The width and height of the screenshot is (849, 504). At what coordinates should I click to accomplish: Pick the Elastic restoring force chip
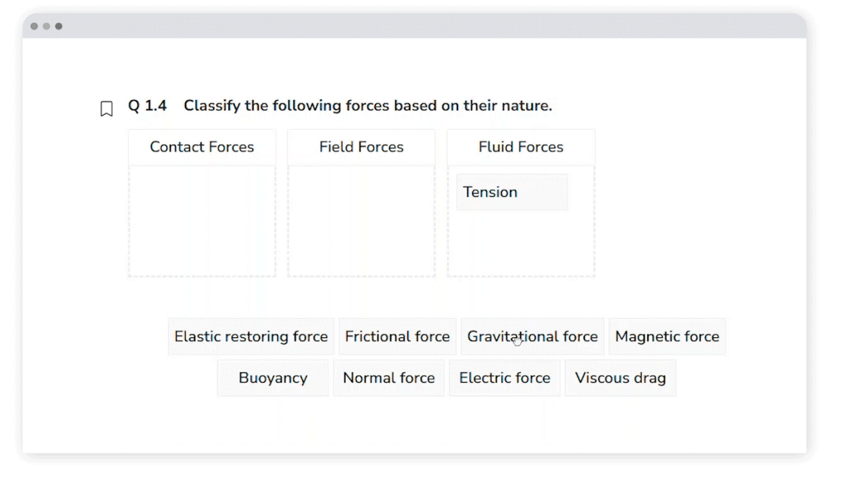tap(251, 337)
